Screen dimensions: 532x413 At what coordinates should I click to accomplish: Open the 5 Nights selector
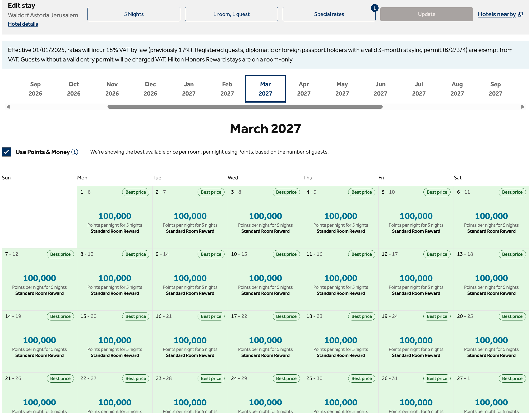pos(134,14)
